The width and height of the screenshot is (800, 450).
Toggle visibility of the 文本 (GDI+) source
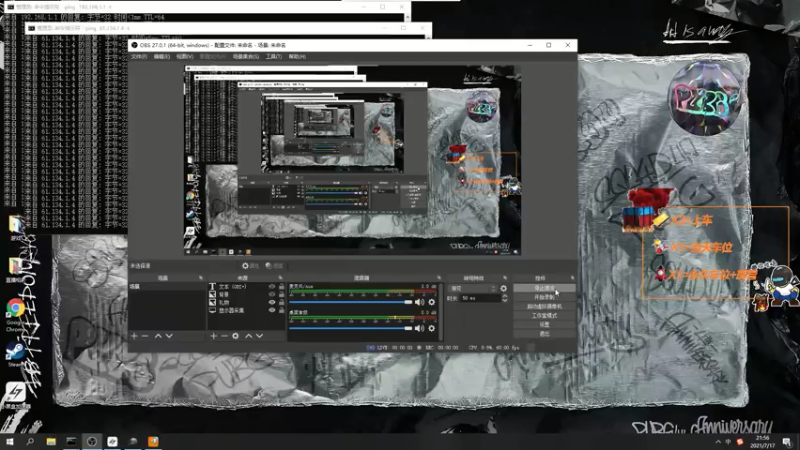[271, 287]
